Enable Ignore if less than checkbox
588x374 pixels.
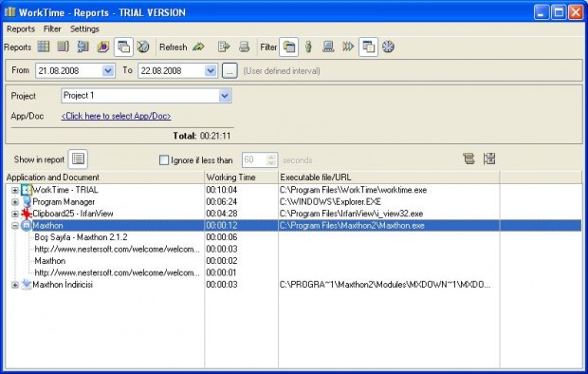(164, 160)
